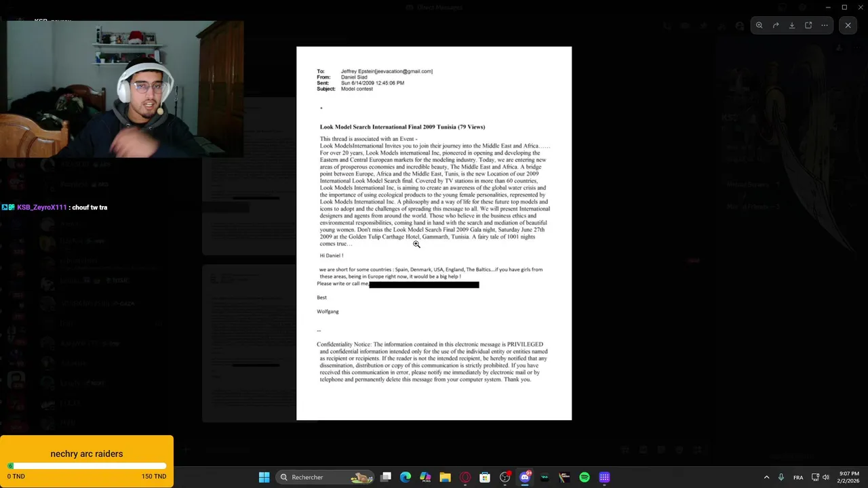The width and height of the screenshot is (868, 488).
Task: Open the image in browser
Action: coord(808,25)
